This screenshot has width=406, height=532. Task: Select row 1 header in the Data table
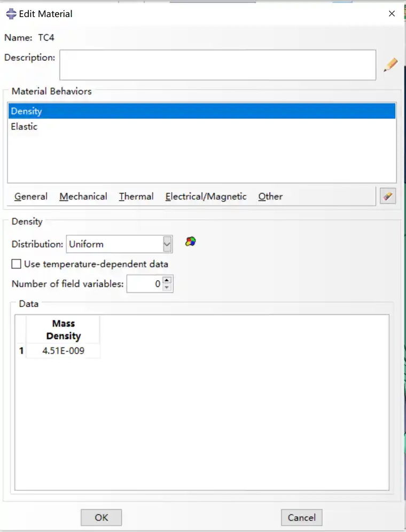point(21,351)
